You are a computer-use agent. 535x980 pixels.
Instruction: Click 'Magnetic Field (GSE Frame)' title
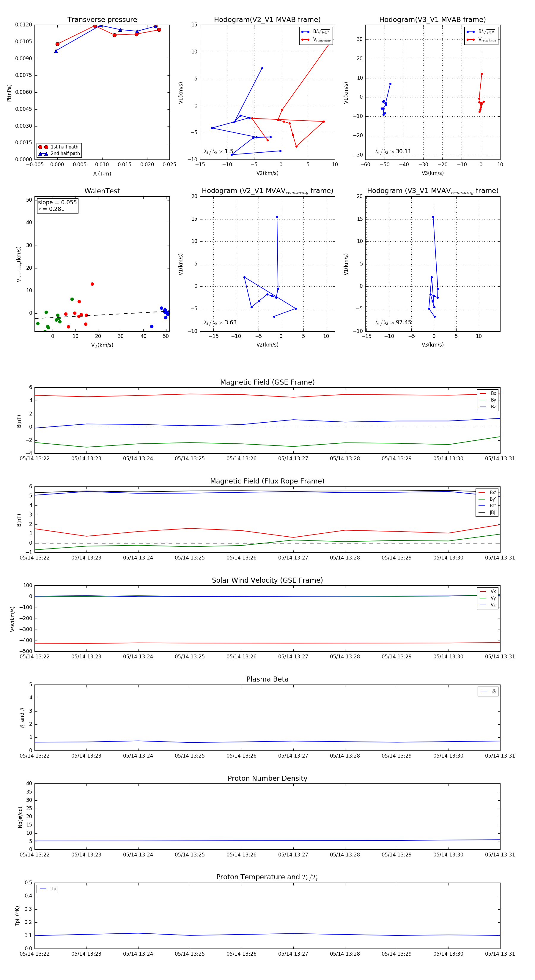pyautogui.click(x=267, y=382)
